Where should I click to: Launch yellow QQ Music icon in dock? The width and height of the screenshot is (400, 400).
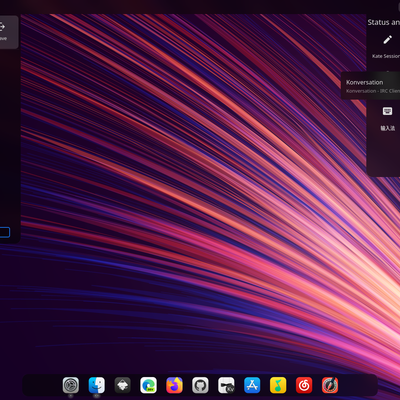tap(278, 385)
